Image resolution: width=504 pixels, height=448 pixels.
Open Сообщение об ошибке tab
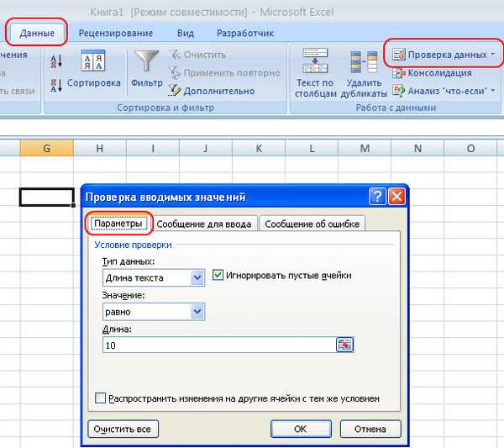coord(312,224)
